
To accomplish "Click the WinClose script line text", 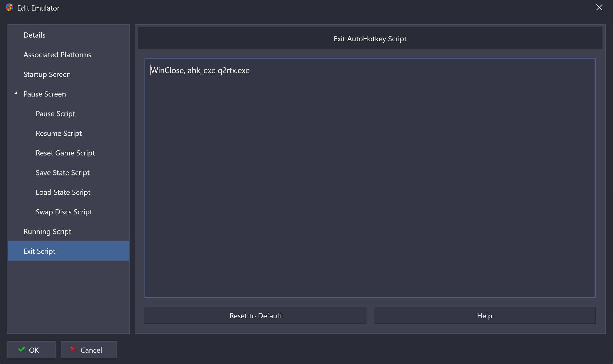I will pyautogui.click(x=200, y=70).
